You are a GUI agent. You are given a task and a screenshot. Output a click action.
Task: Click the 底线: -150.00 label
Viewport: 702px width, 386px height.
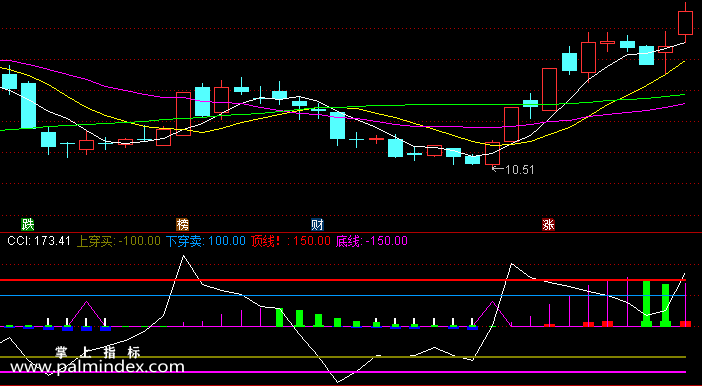click(372, 241)
